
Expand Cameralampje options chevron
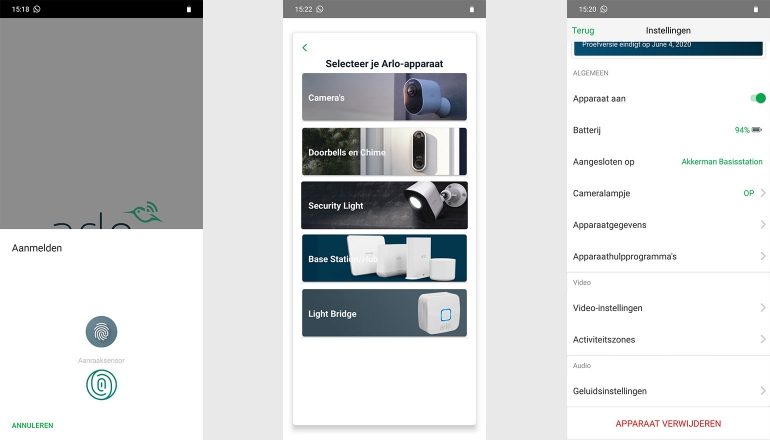pos(762,193)
